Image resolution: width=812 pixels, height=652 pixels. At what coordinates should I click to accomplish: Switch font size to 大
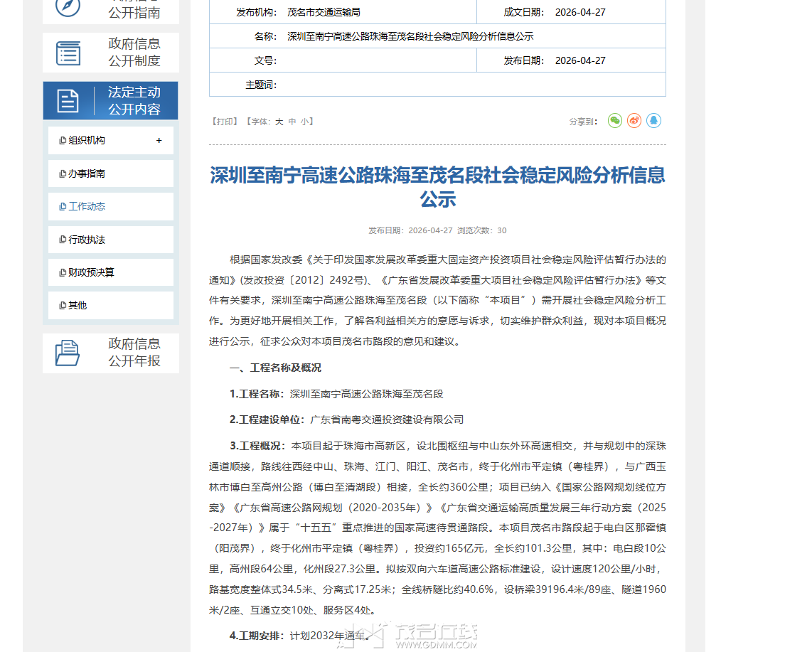click(x=279, y=122)
